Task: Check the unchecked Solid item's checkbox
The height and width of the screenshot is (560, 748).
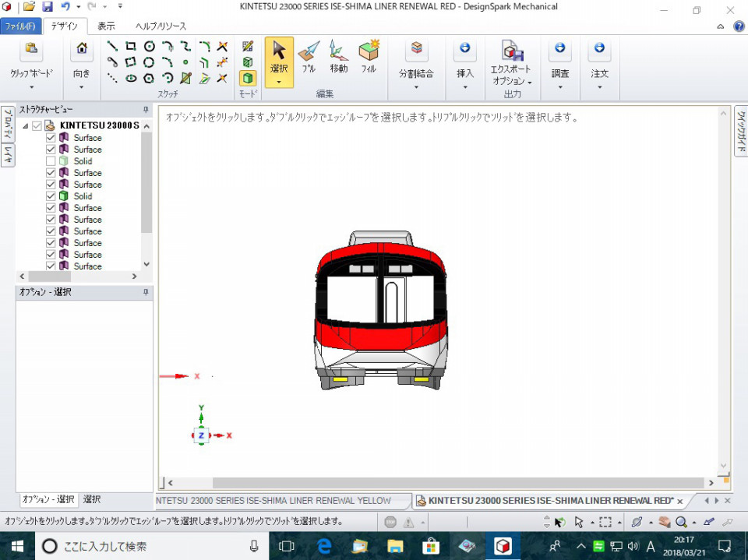Action: 51,160
